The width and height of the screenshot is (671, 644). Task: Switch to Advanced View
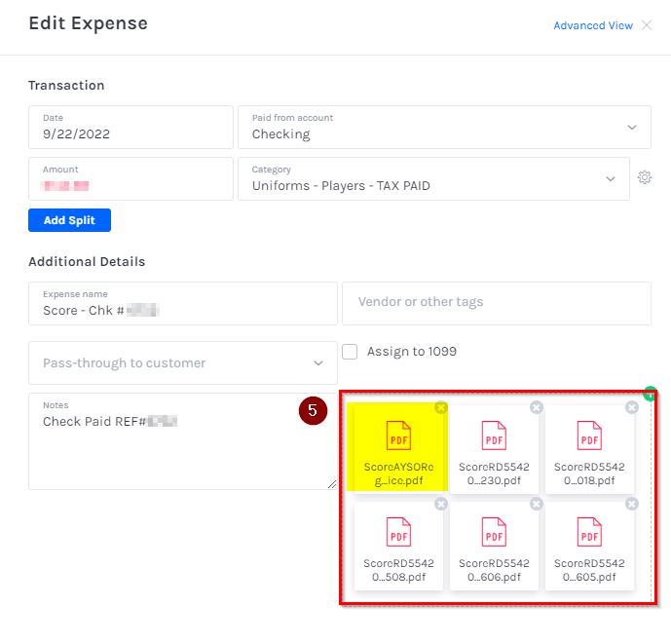[x=592, y=25]
